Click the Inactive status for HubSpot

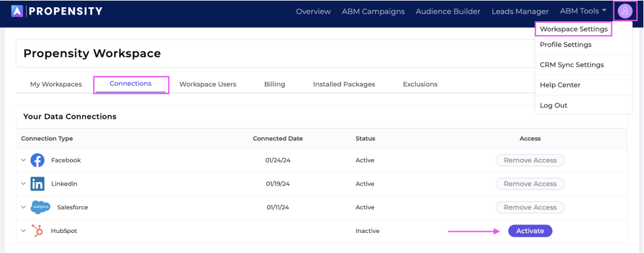368,231
